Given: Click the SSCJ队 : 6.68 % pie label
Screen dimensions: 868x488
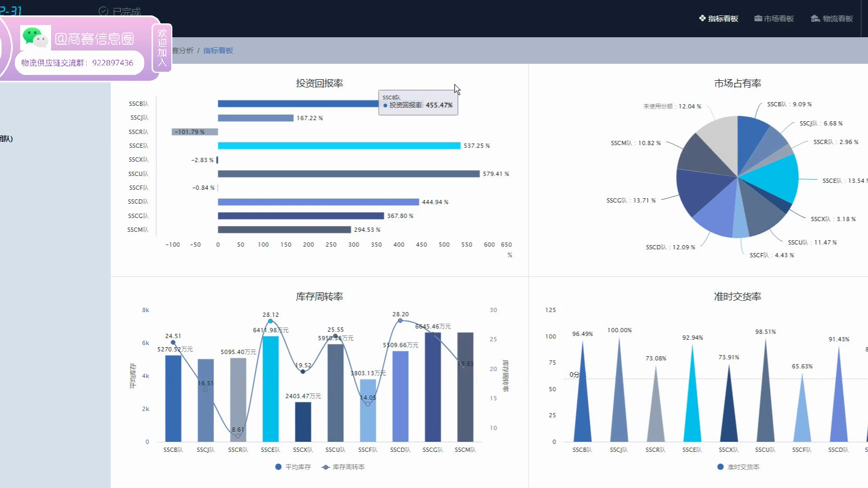Looking at the screenshot, I should click(x=821, y=123).
